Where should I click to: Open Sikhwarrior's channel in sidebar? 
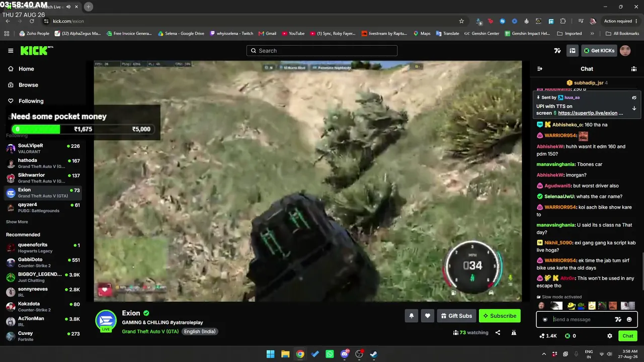42,178
